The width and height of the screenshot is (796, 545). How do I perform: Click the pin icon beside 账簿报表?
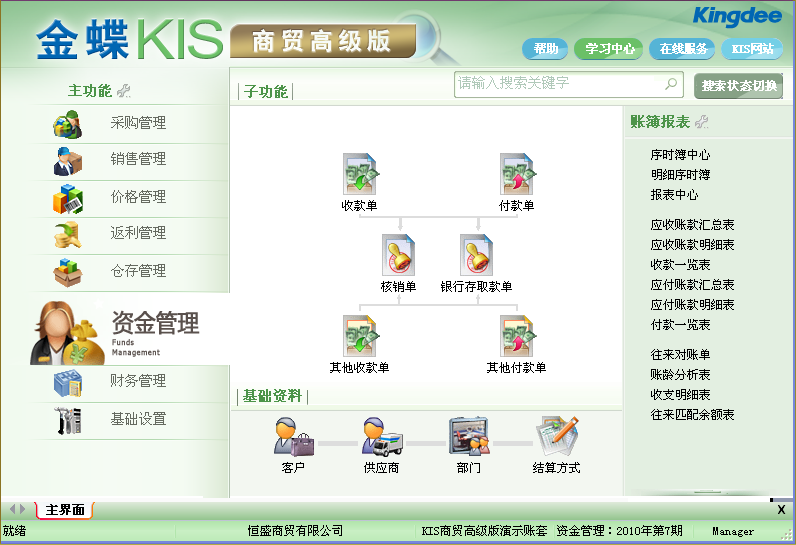coord(702,122)
